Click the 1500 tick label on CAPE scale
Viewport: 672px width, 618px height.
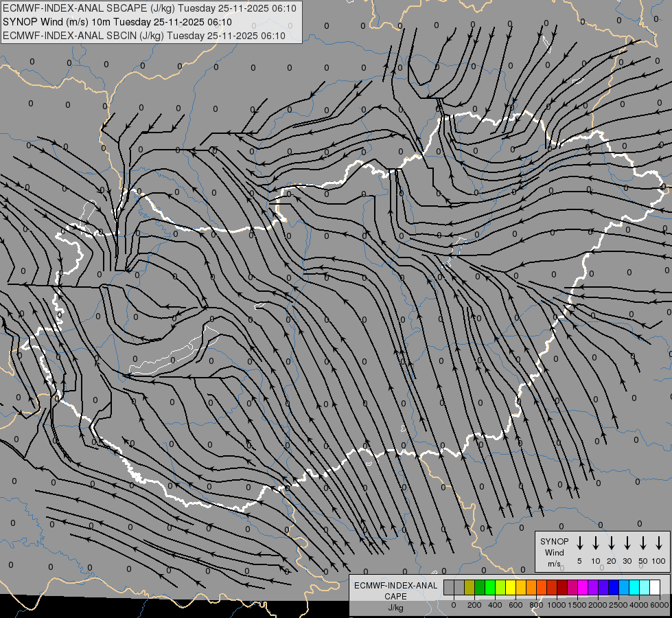(x=577, y=605)
